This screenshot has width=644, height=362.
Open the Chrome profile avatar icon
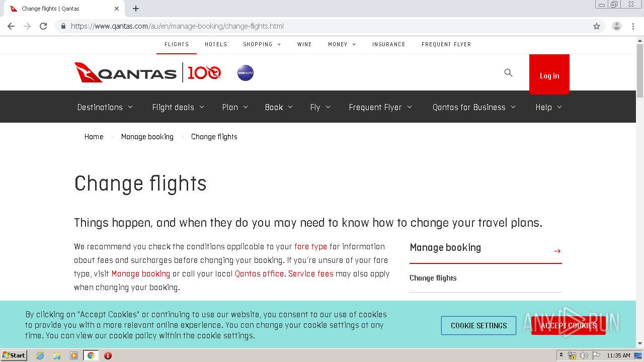[x=617, y=26]
